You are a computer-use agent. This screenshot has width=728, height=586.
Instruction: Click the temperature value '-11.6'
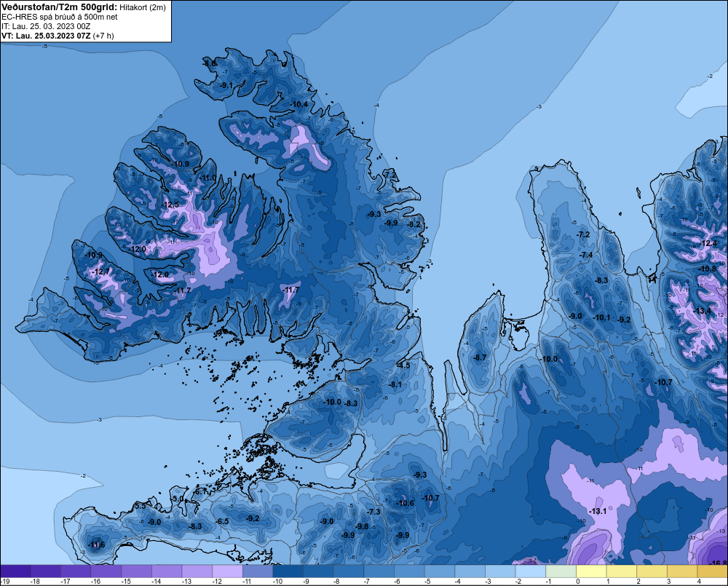[96, 545]
